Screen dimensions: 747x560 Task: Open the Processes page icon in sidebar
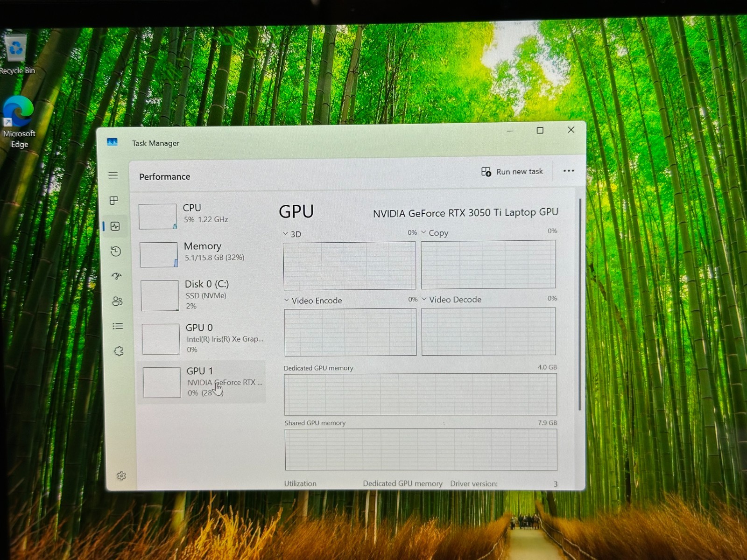coord(114,201)
